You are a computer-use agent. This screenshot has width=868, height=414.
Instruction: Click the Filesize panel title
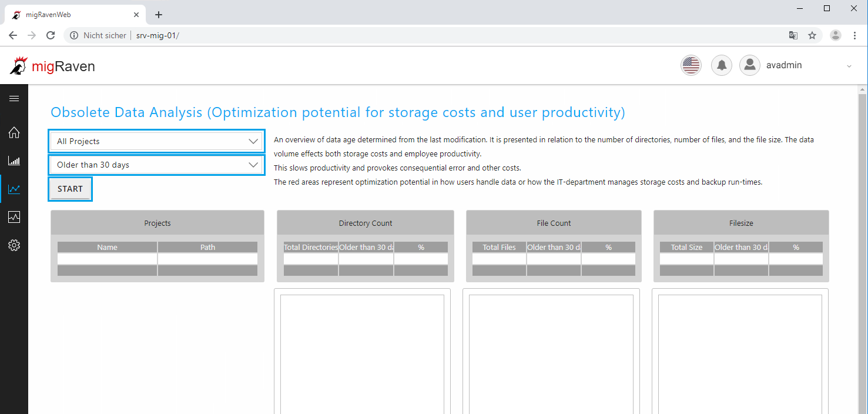(741, 223)
